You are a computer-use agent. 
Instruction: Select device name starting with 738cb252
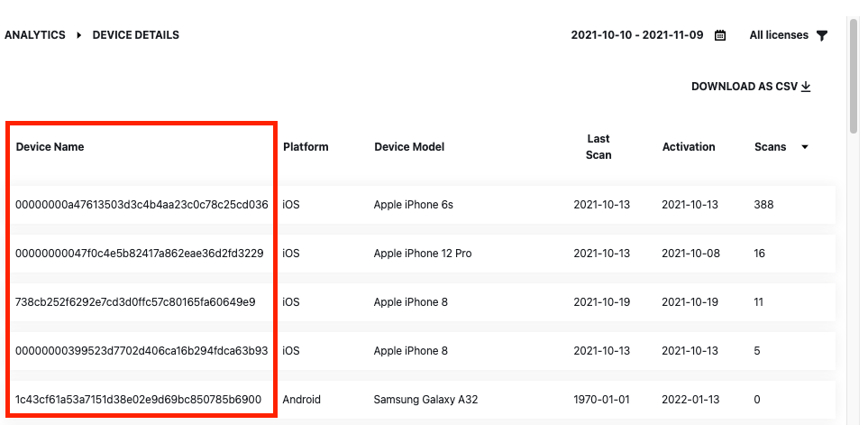(x=135, y=302)
